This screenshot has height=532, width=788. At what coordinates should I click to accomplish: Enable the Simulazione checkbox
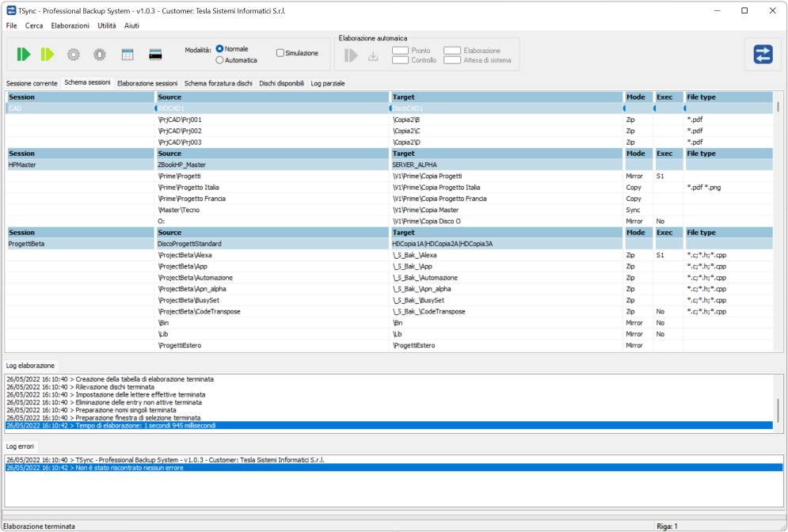point(280,53)
